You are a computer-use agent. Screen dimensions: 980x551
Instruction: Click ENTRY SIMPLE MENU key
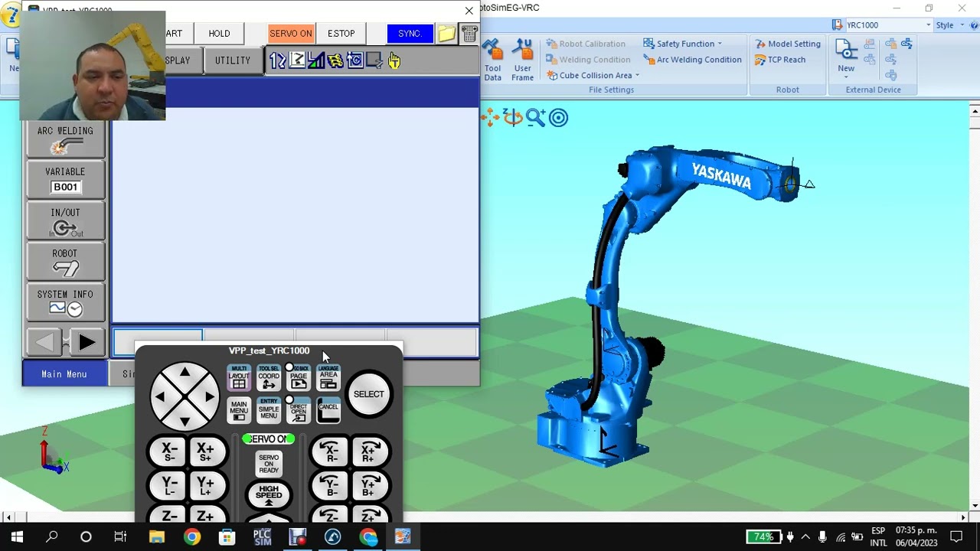pos(269,410)
